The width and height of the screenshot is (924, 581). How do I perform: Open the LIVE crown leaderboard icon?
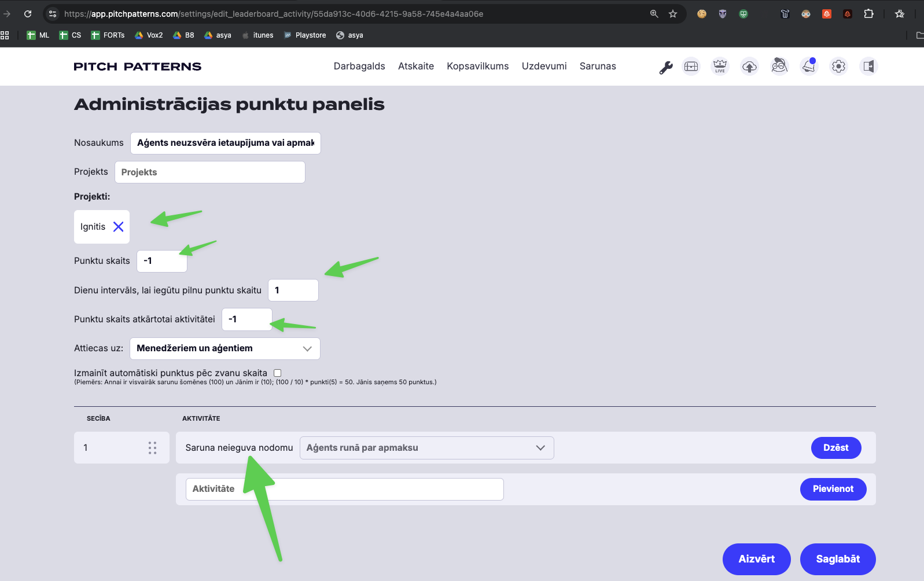(720, 67)
